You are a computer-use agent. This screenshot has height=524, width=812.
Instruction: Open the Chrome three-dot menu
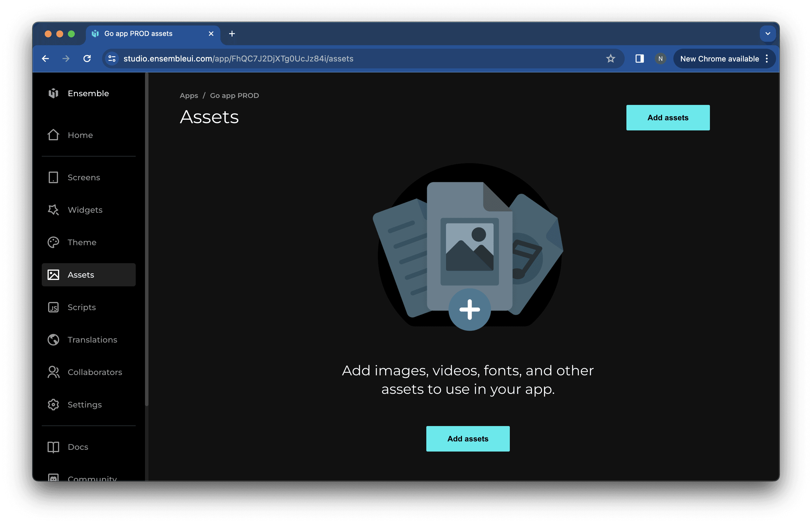click(x=767, y=59)
